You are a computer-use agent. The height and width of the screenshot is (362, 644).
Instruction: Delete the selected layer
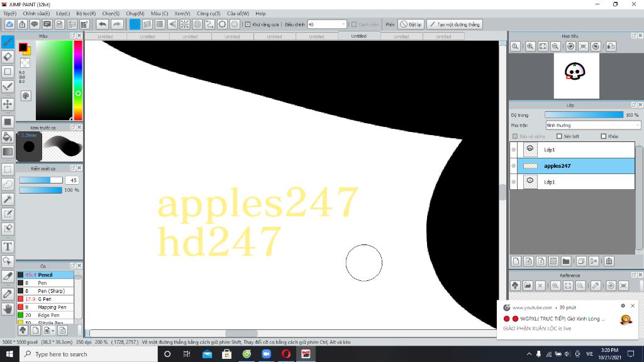point(609,261)
